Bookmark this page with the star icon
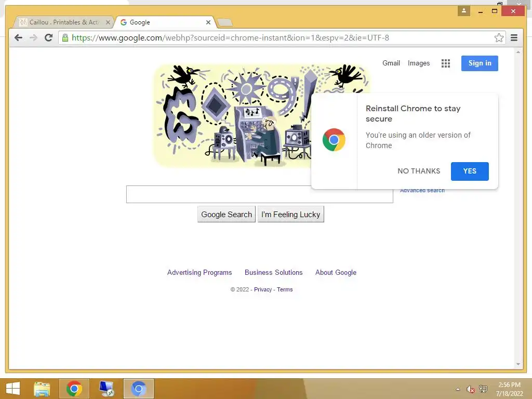 point(499,37)
